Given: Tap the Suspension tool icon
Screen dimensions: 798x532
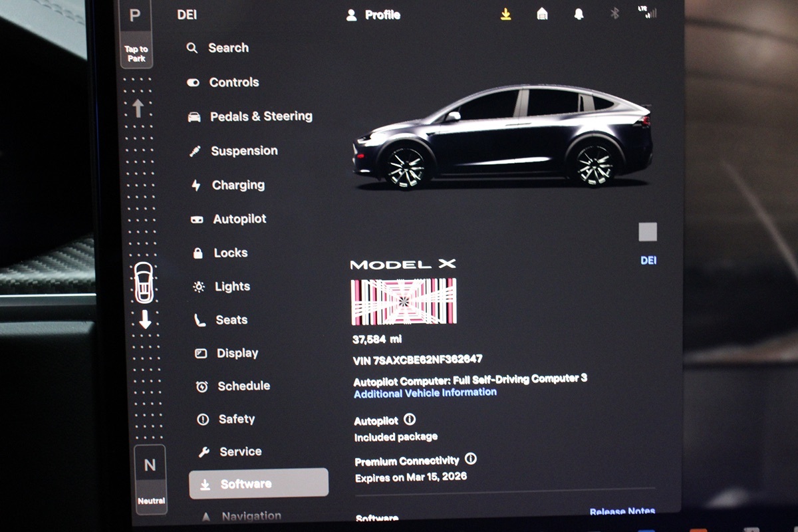Looking at the screenshot, I should 195,152.
